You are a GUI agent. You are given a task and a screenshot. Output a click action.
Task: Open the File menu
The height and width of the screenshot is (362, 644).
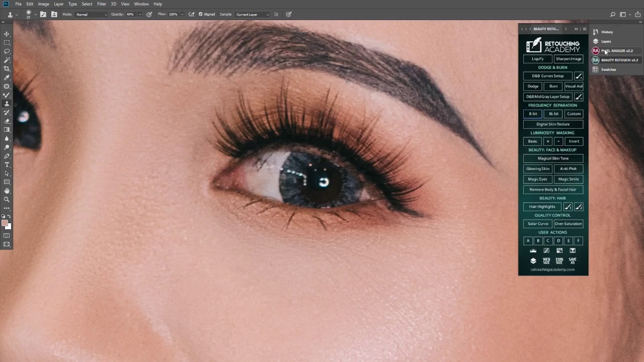pyautogui.click(x=18, y=4)
